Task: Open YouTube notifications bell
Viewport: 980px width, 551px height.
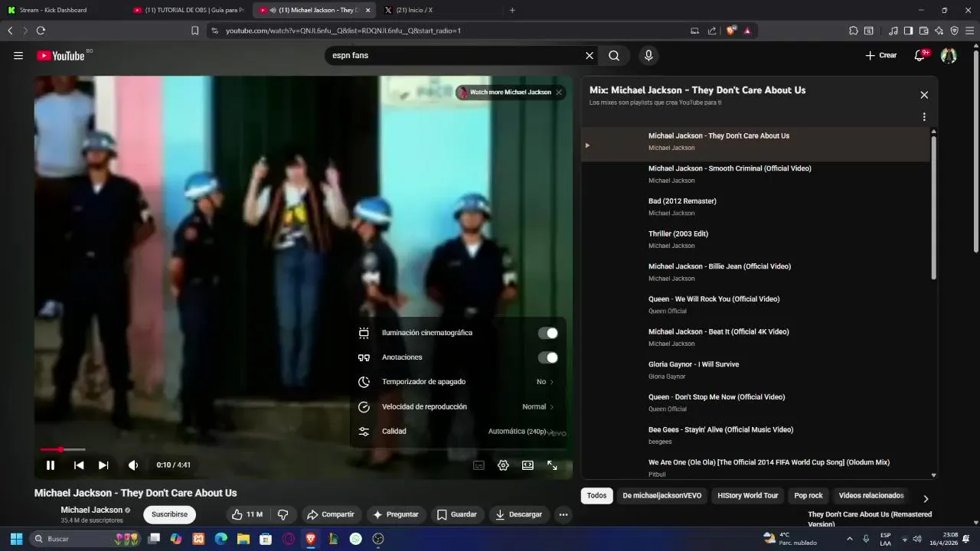Action: (x=920, y=55)
